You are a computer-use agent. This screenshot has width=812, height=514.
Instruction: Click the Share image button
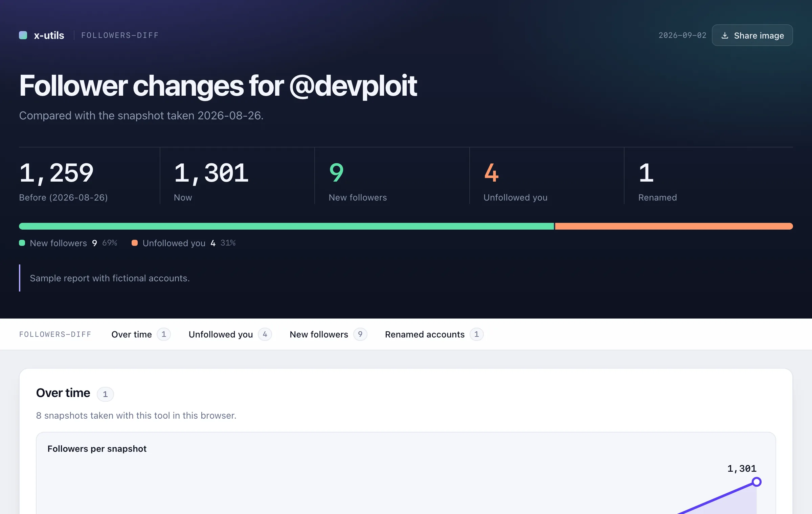752,35
